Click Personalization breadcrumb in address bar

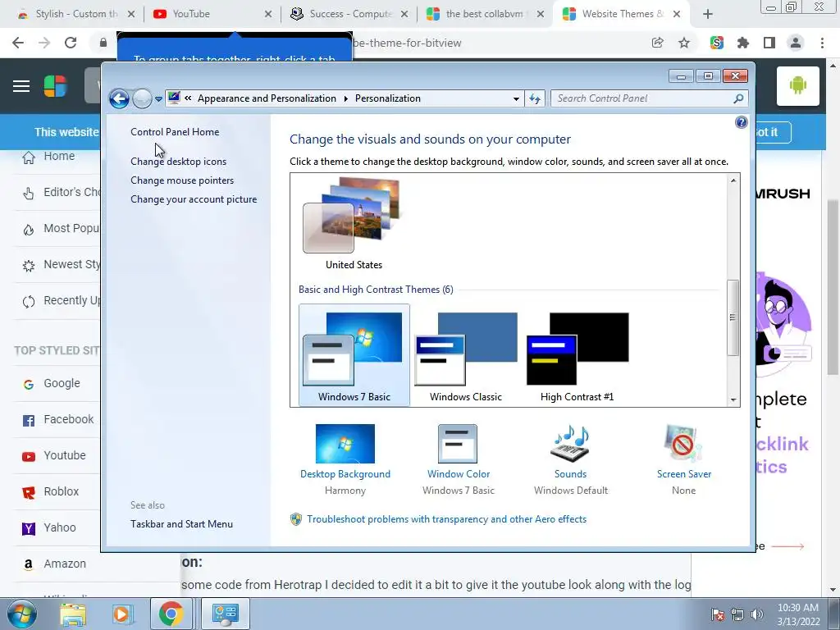click(388, 98)
